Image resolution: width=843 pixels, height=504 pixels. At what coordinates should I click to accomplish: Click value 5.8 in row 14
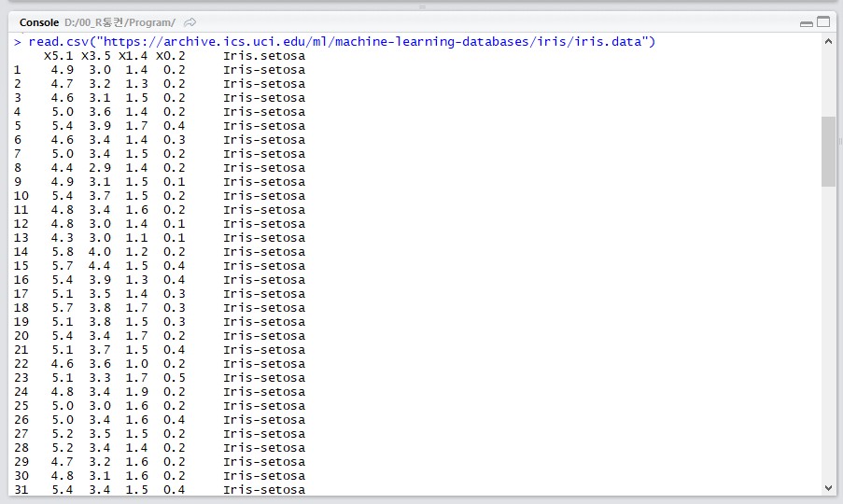63,251
